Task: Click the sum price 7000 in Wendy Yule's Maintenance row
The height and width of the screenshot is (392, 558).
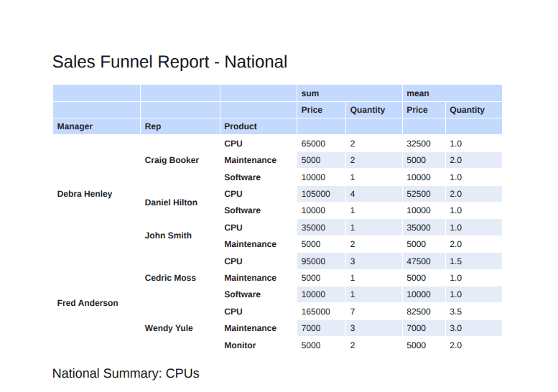Action: [311, 328]
